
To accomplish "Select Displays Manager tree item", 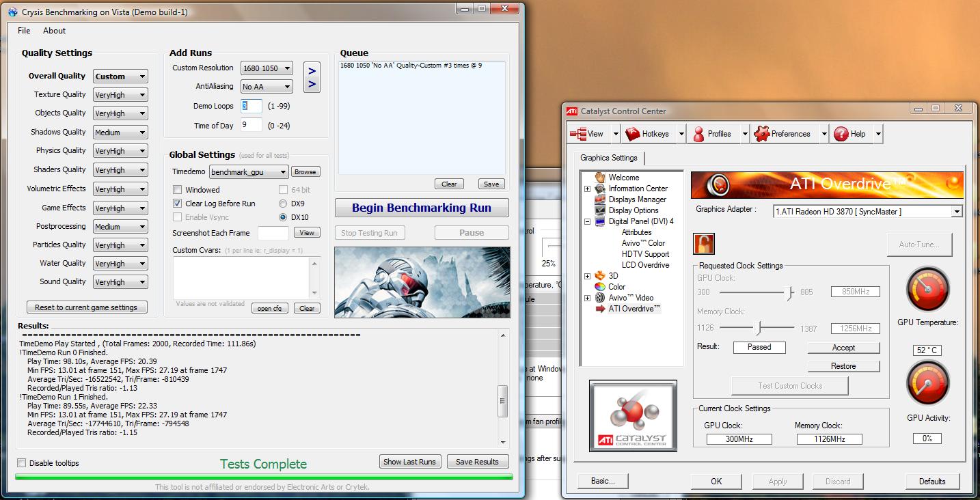I will [x=637, y=199].
